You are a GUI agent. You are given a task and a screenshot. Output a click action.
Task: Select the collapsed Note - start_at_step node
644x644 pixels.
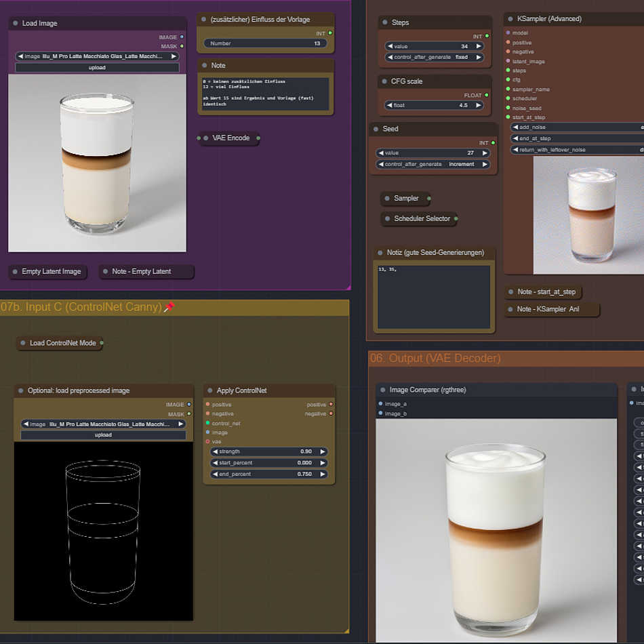pyautogui.click(x=546, y=292)
